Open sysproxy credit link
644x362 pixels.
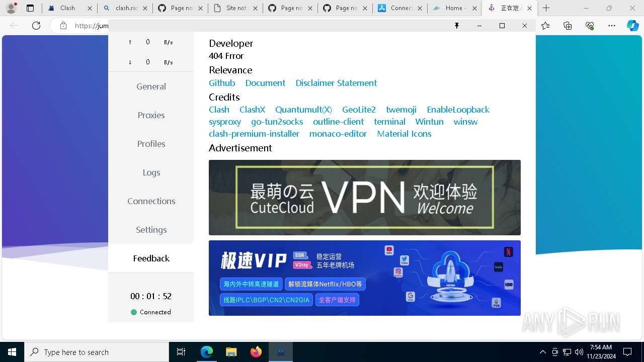click(x=225, y=122)
